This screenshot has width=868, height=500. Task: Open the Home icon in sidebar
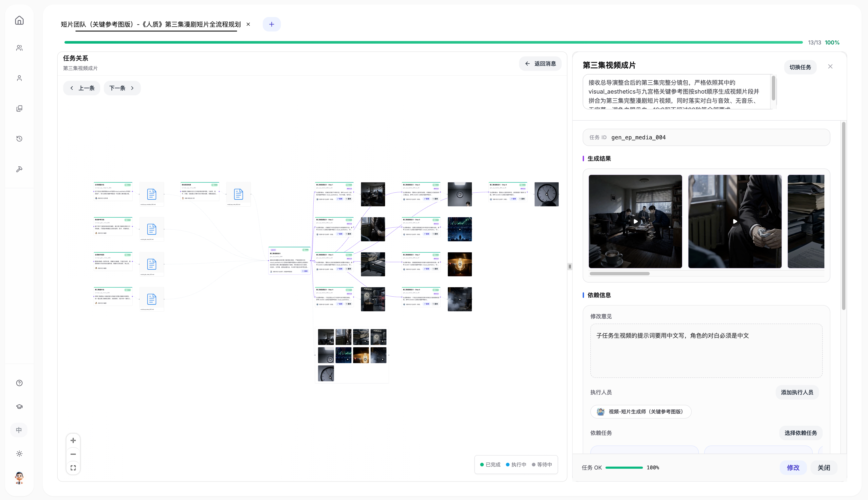pyautogui.click(x=19, y=20)
